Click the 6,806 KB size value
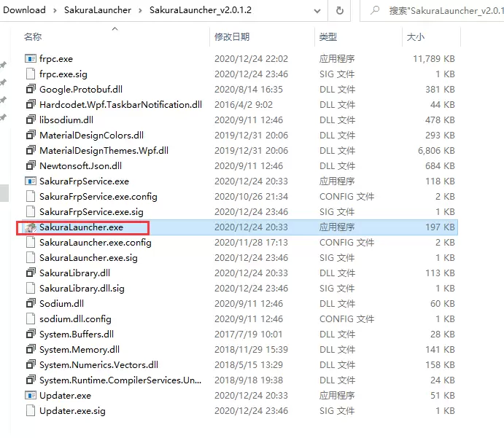Viewport: 504px width, 438px height. [x=436, y=151]
